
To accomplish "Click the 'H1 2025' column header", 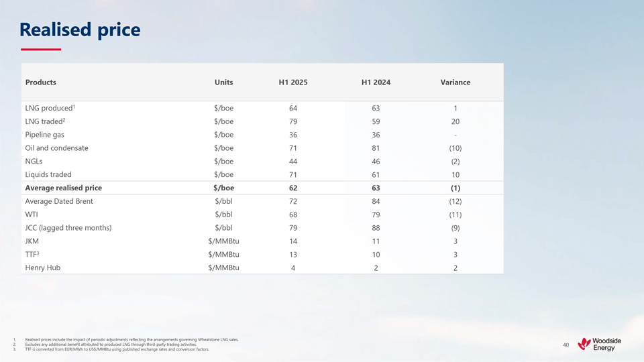I will (x=293, y=82).
